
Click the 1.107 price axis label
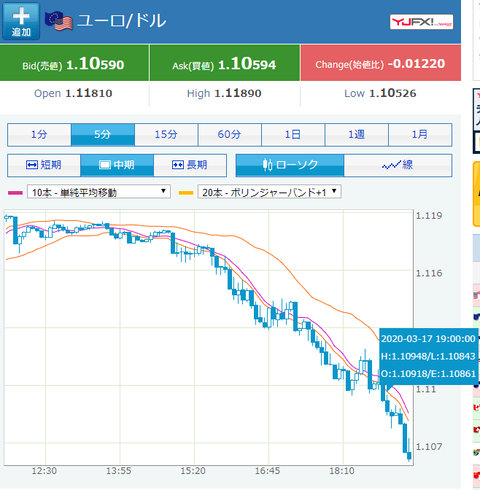[429, 447]
